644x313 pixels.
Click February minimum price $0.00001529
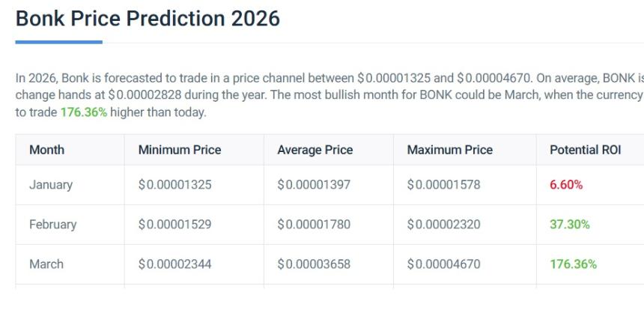[x=175, y=225]
